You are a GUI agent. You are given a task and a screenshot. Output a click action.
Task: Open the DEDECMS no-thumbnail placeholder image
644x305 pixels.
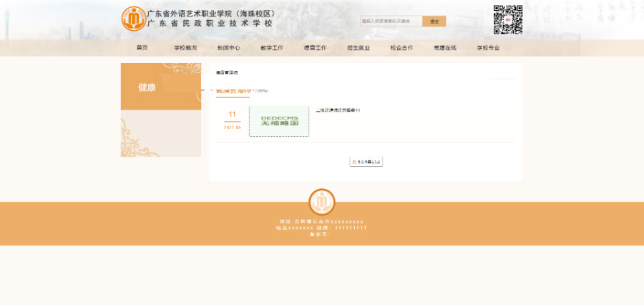[x=279, y=121]
